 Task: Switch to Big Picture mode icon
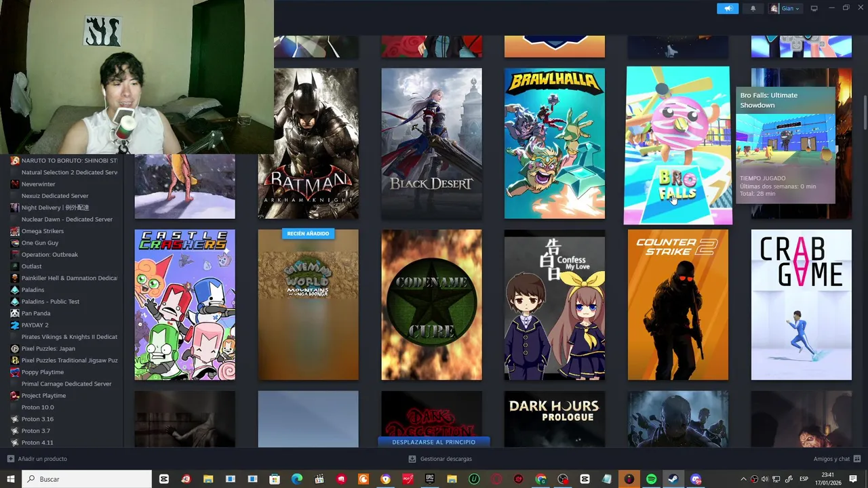(x=814, y=9)
